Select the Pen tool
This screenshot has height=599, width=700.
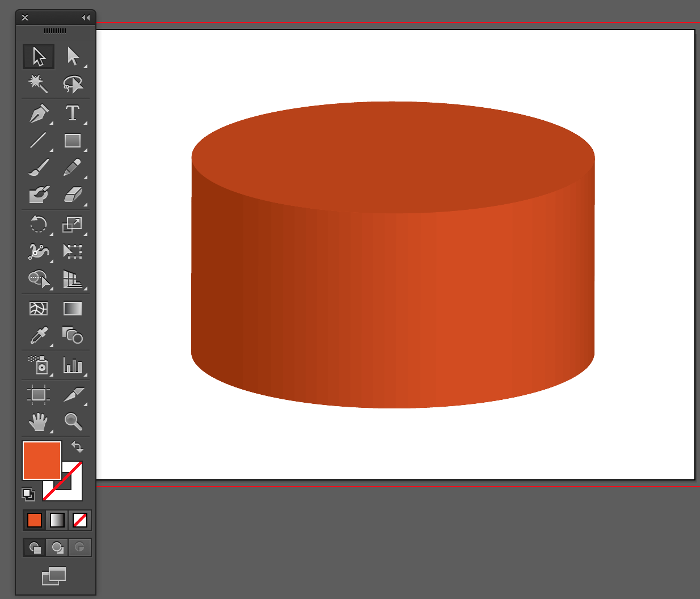tap(39, 113)
